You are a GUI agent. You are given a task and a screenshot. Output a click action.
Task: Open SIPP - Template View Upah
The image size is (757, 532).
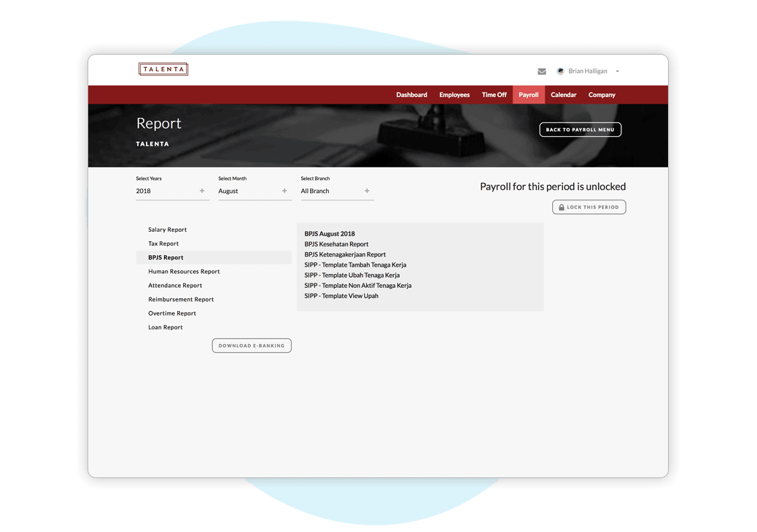click(x=341, y=296)
